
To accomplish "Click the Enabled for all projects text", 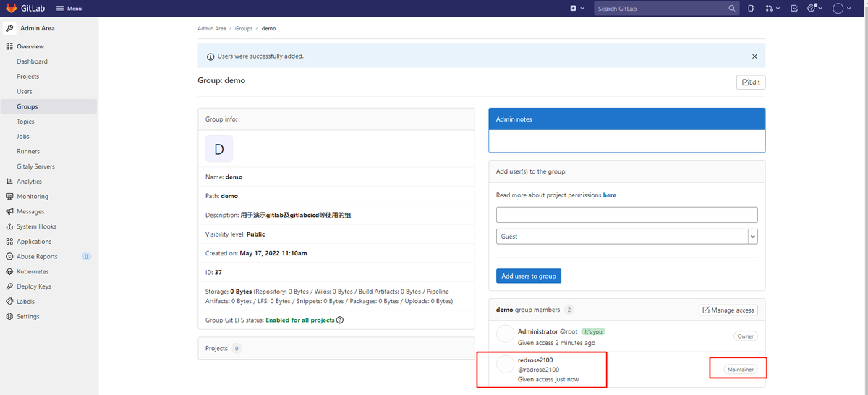I will click(x=300, y=320).
